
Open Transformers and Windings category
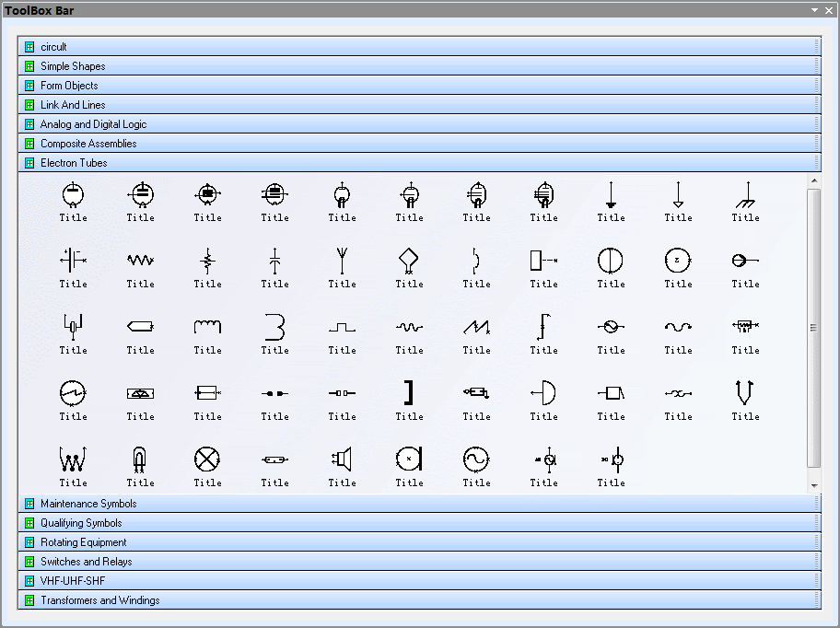pyautogui.click(x=419, y=599)
